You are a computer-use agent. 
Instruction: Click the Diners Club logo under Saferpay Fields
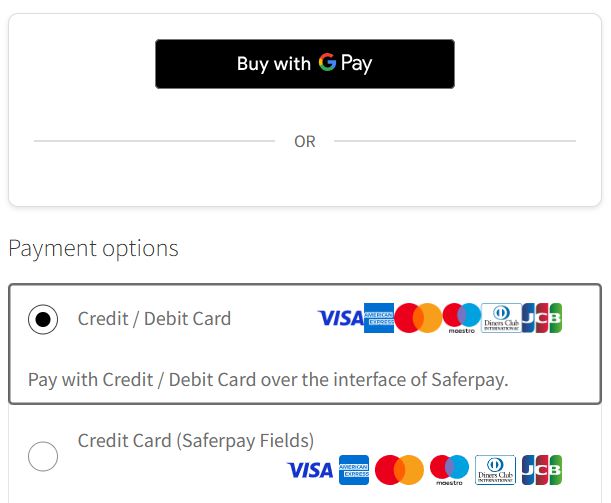tap(495, 470)
